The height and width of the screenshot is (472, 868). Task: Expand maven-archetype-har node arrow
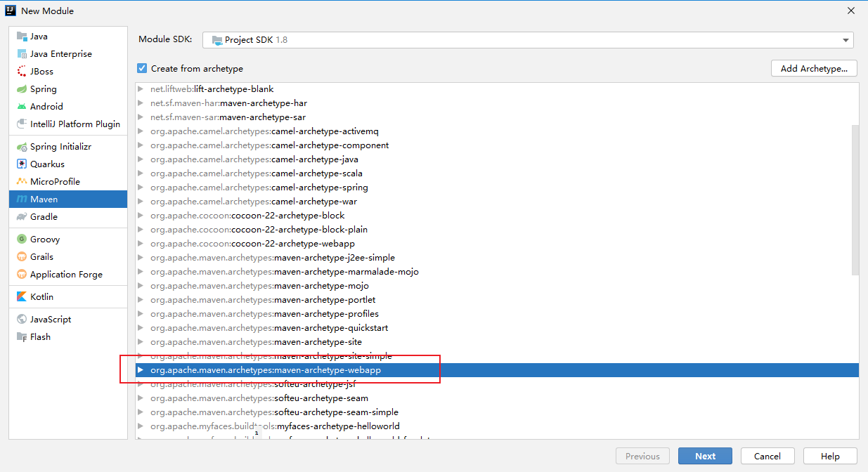pos(141,103)
